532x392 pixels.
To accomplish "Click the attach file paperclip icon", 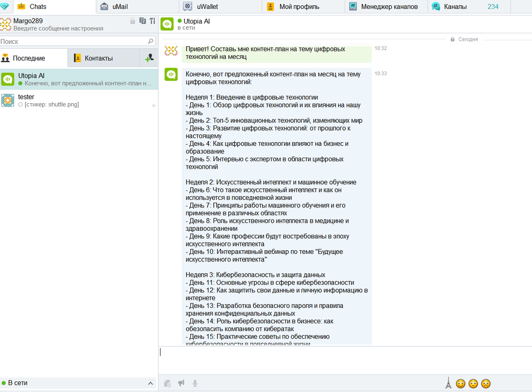I will (x=168, y=383).
